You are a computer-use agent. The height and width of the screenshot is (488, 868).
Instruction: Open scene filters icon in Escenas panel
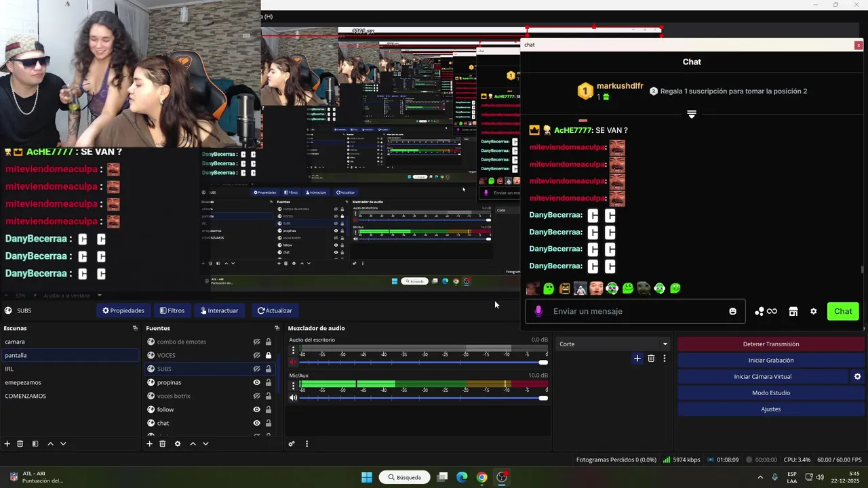(35, 444)
